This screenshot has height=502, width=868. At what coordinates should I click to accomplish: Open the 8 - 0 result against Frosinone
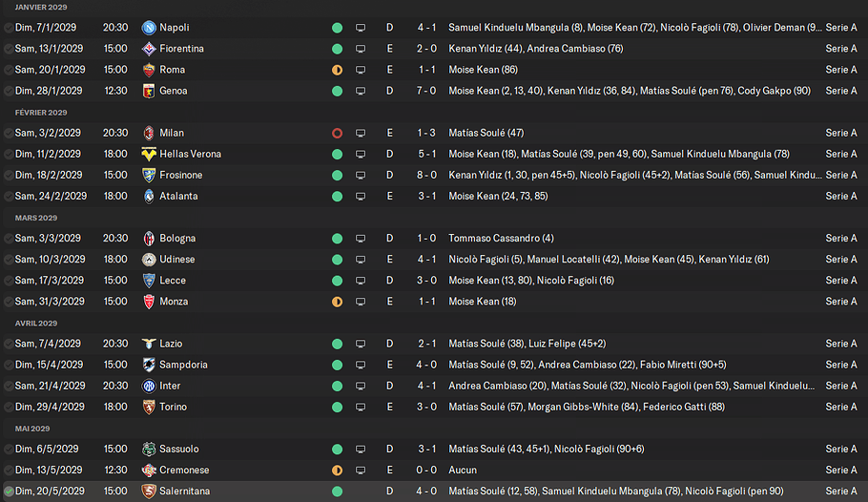[x=426, y=175]
